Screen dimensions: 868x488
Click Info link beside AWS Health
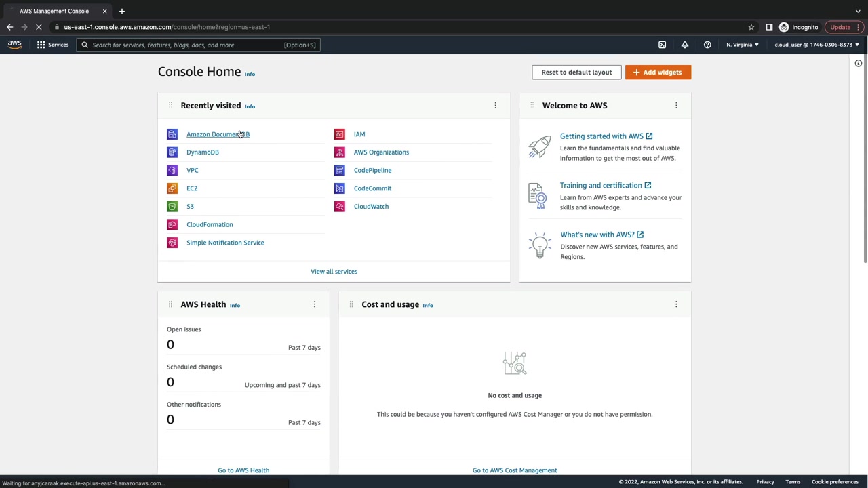tap(235, 305)
